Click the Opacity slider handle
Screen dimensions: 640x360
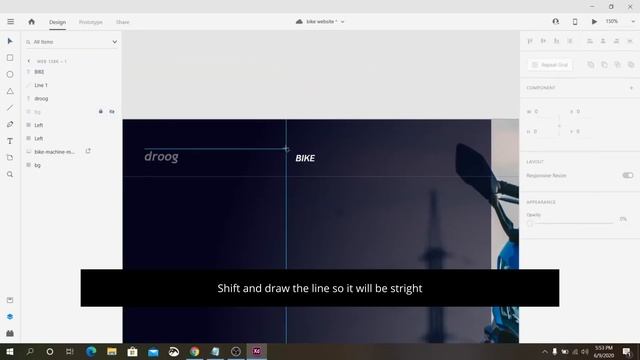530,223
